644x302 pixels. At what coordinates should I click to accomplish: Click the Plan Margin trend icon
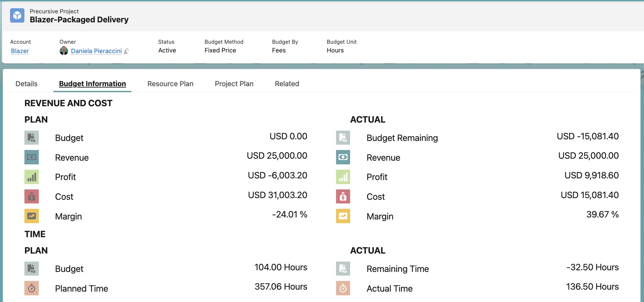coord(31,216)
